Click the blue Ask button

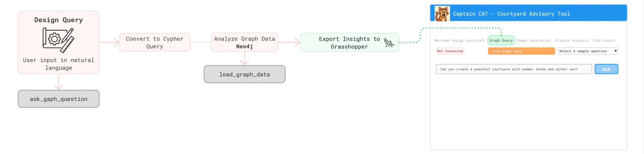click(x=606, y=69)
